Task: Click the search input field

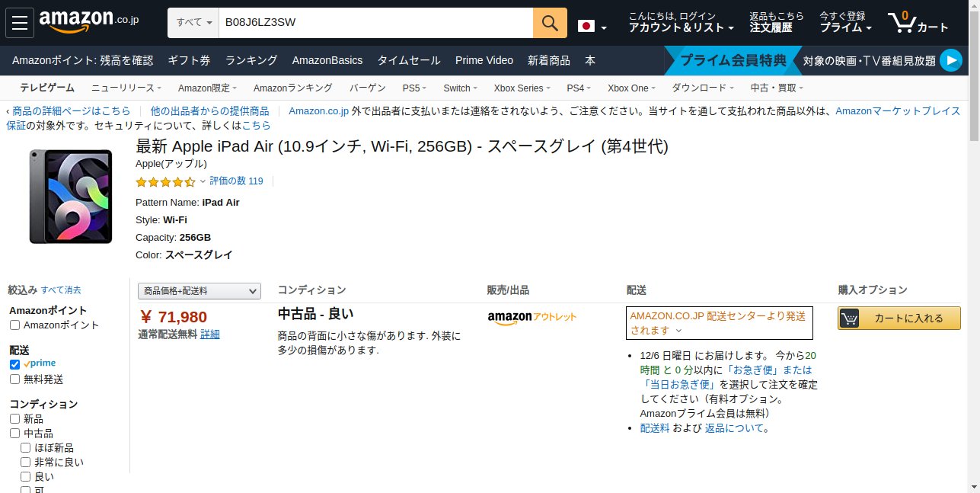Action: (x=376, y=23)
